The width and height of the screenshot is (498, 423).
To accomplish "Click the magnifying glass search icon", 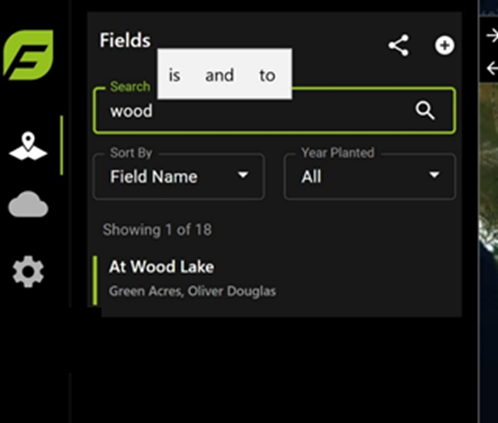I will 425,110.
